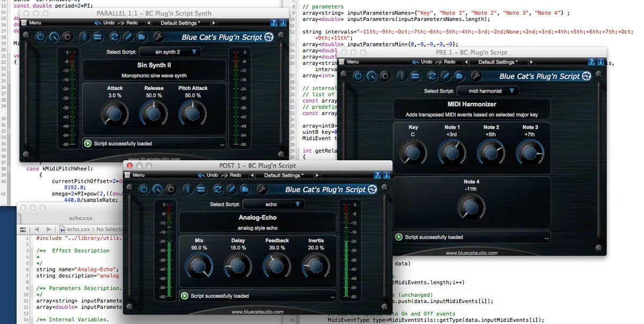Toggle bypass power button on PRE 1 plugin
The width and height of the screenshot is (644, 324).
358,76
